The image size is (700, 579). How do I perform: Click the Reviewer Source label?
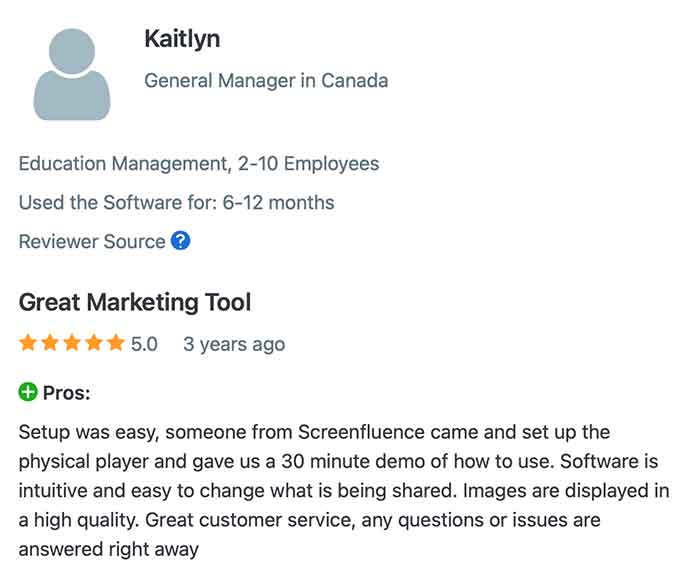92,241
